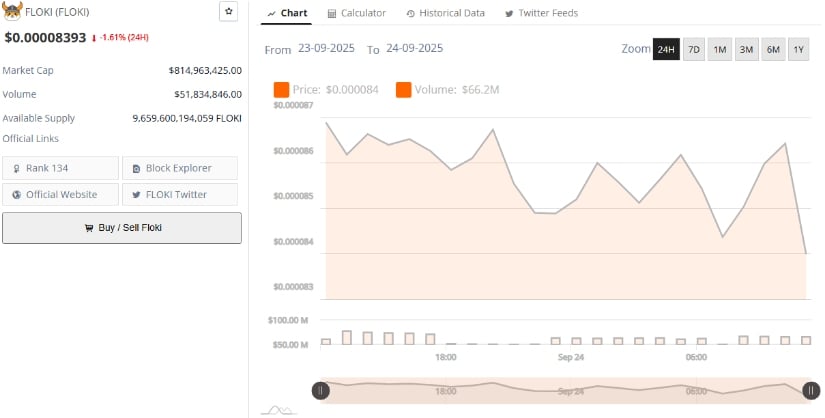Click the last price point on chart
Viewport: 825px width, 418px height.
806,254
